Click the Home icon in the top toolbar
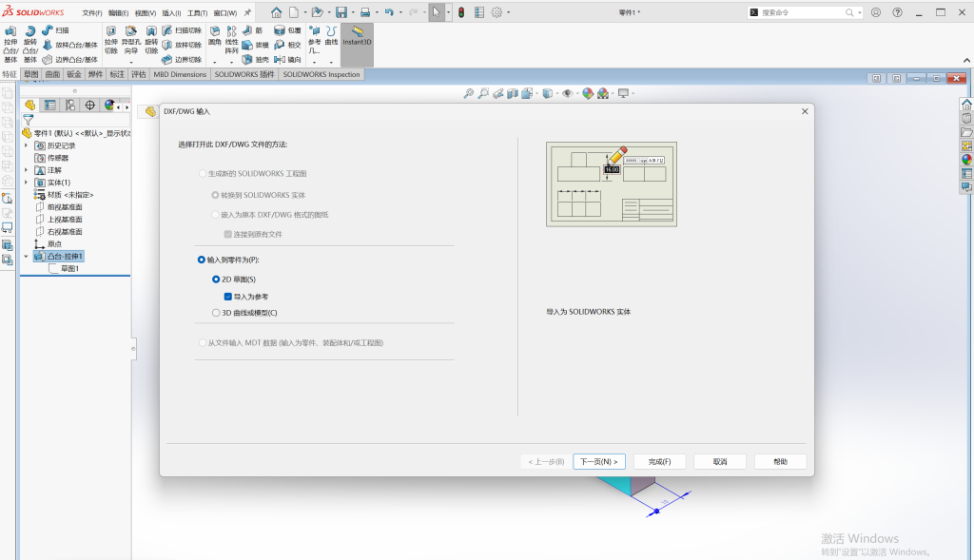 (x=277, y=12)
